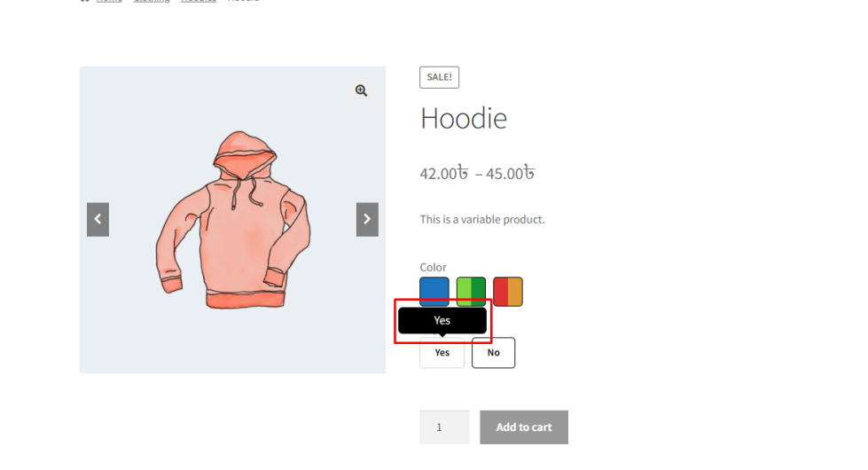The image size is (868, 470).
Task: Click the variable product description text
Action: (482, 219)
